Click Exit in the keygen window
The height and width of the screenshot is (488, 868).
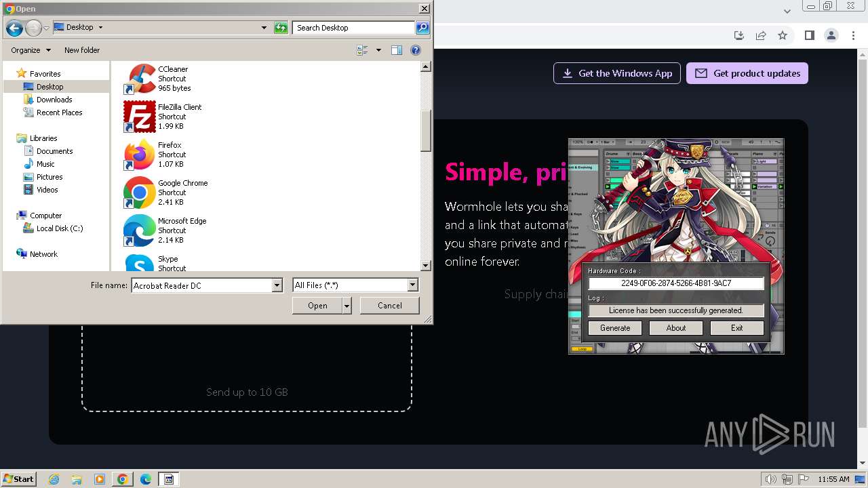click(x=737, y=328)
